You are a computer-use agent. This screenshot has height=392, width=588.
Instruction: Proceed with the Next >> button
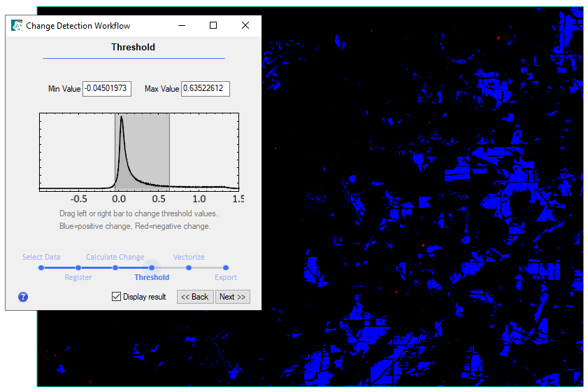pos(232,297)
